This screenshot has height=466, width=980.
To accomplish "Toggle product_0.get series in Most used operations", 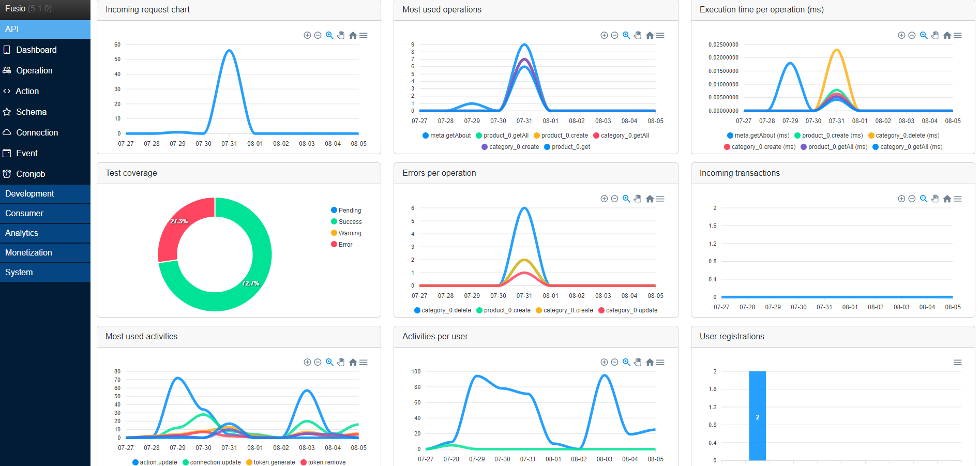I will (567, 147).
